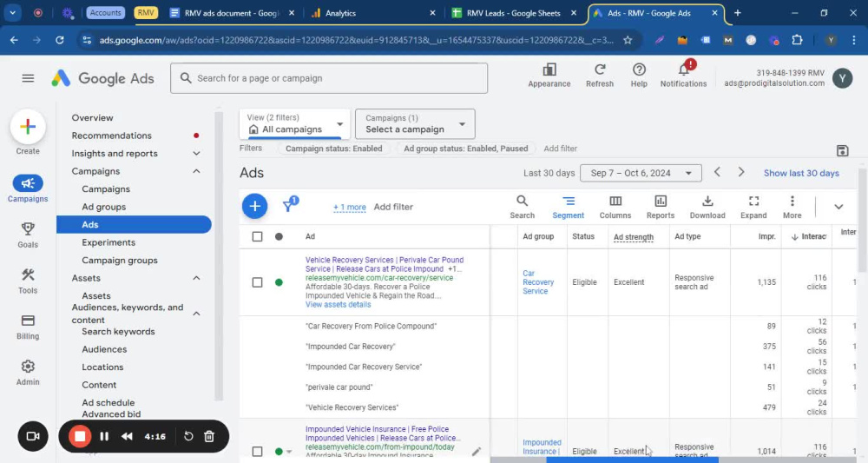Open the Segment tool

click(x=568, y=207)
